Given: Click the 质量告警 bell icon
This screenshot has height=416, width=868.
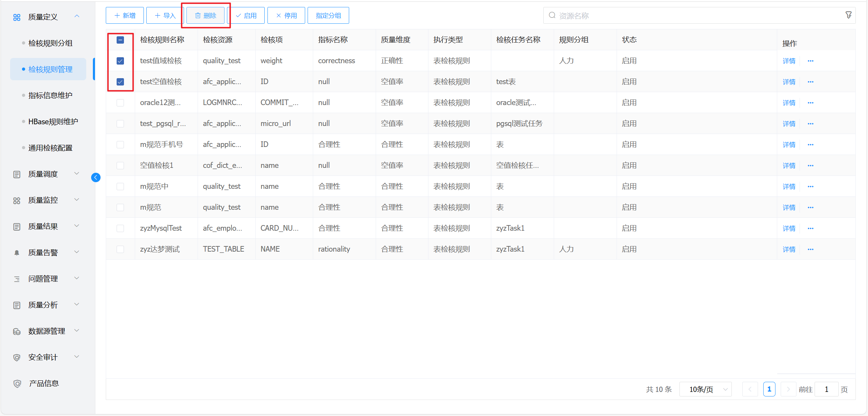Looking at the screenshot, I should [x=16, y=253].
